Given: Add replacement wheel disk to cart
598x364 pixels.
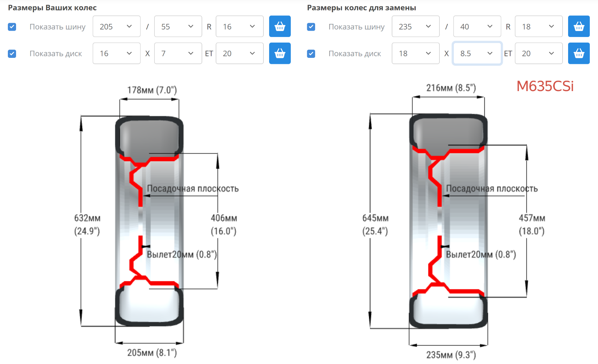Looking at the screenshot, I should (579, 53).
